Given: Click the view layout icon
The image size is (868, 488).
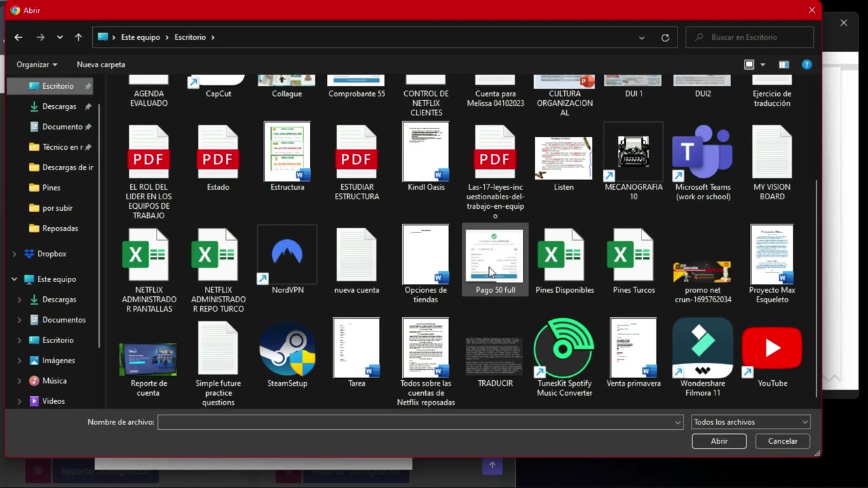Looking at the screenshot, I should [x=749, y=64].
